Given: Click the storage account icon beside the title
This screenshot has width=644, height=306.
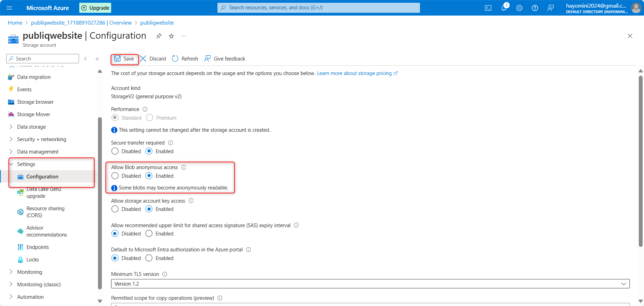Looking at the screenshot, I should [13, 39].
